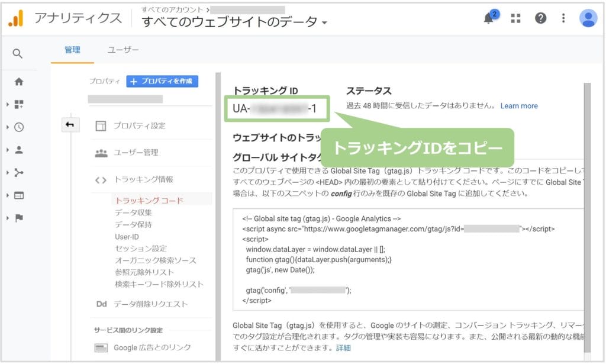The image size is (606, 364).
Task: Go to Home via the house icon
Action: pyautogui.click(x=18, y=82)
